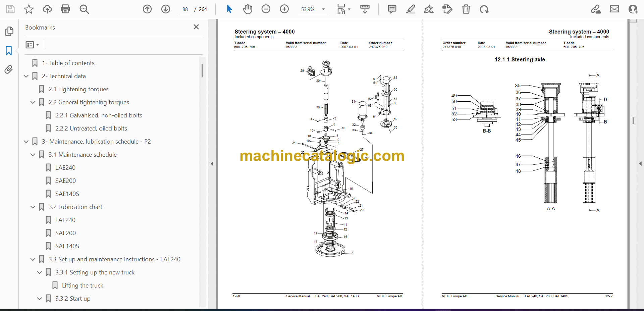Add a sticky note comment
Viewport: 644px width, 311px height.
(392, 9)
